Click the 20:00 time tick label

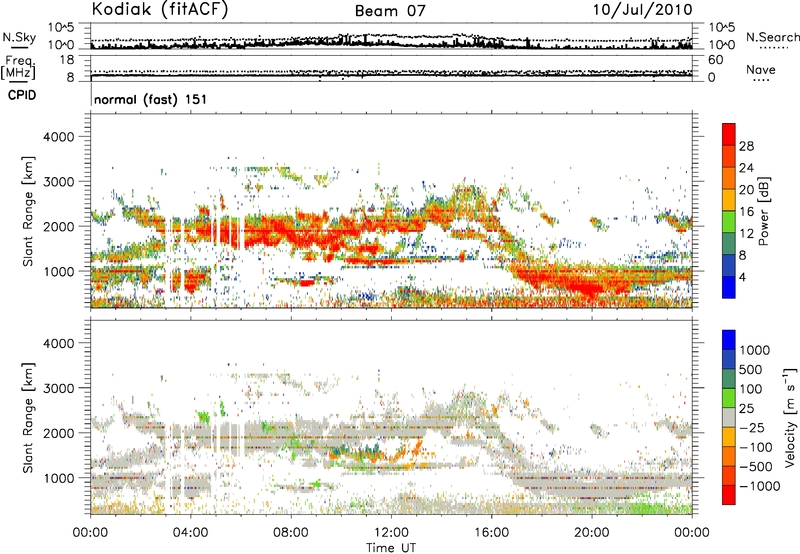[x=592, y=533]
